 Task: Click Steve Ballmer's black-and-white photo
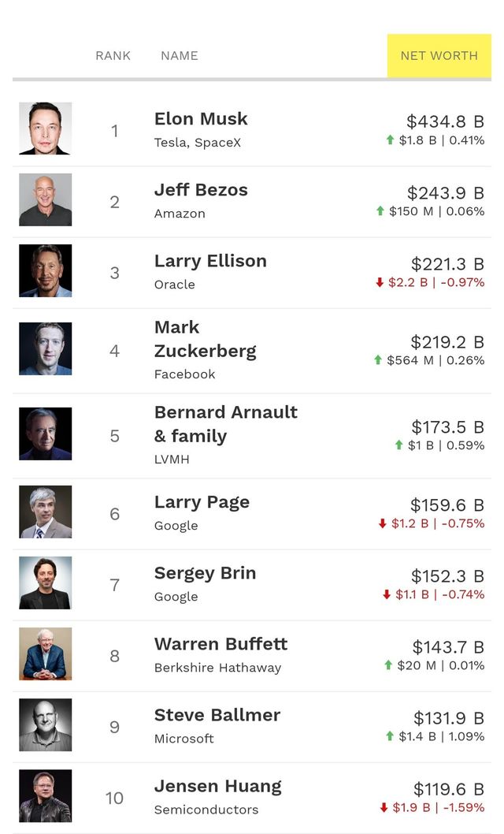pos(46,724)
